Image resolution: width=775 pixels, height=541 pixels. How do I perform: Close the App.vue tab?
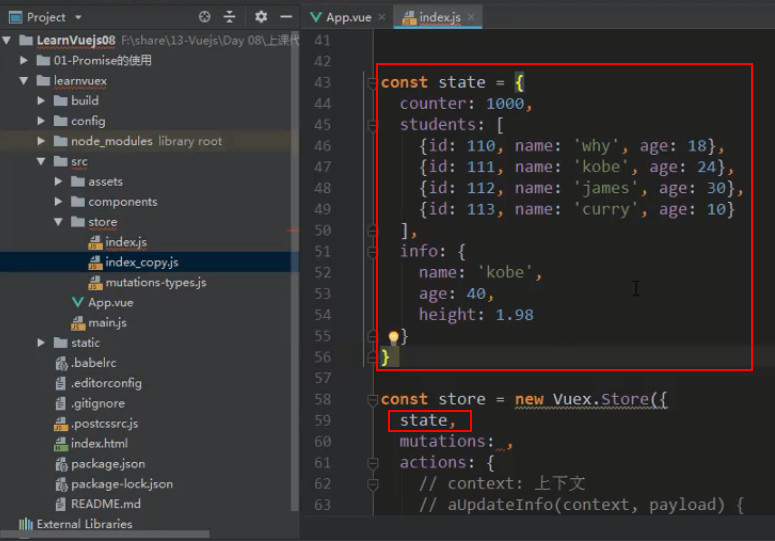tap(382, 17)
